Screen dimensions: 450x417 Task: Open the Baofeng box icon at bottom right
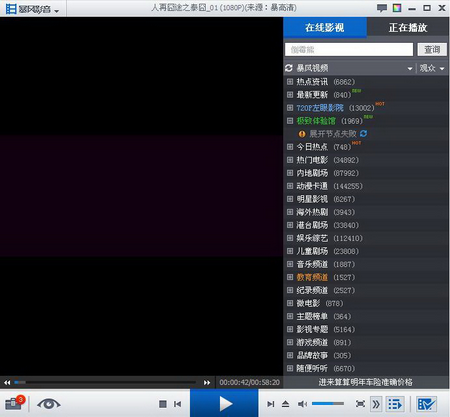pos(426,404)
